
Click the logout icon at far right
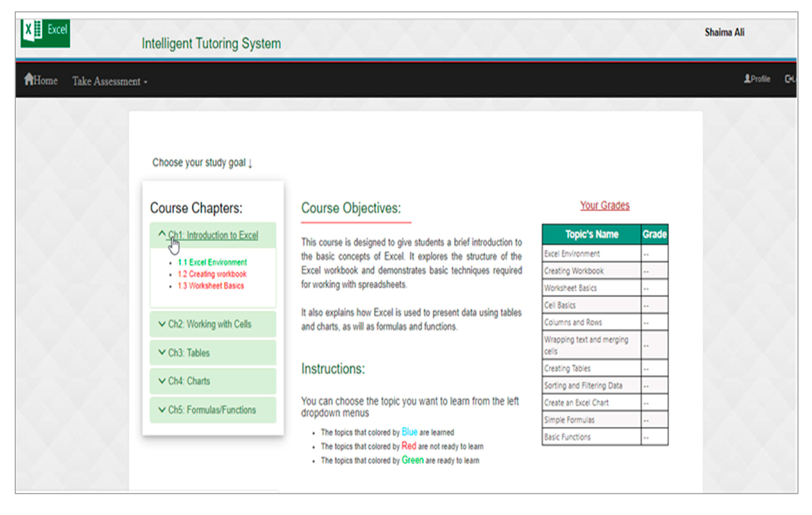coord(789,79)
